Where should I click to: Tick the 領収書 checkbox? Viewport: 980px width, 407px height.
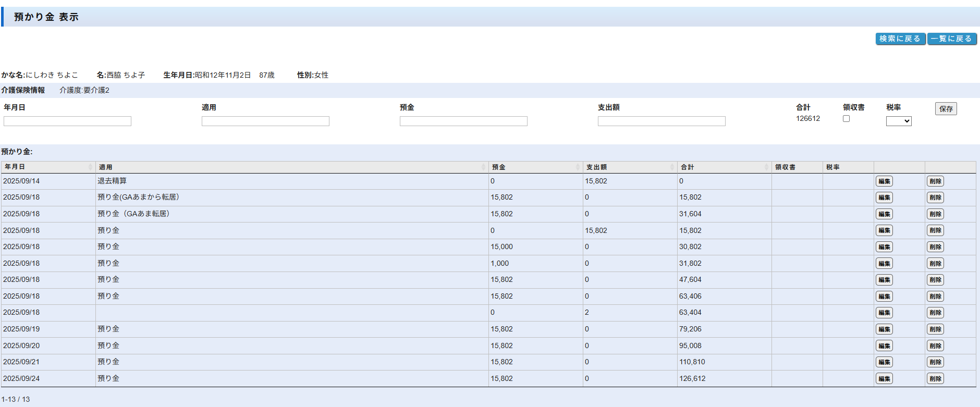tap(846, 119)
